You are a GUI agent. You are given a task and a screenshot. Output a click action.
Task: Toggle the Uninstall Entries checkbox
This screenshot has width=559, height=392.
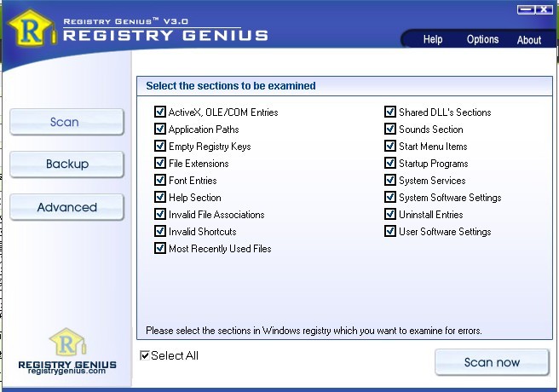390,215
